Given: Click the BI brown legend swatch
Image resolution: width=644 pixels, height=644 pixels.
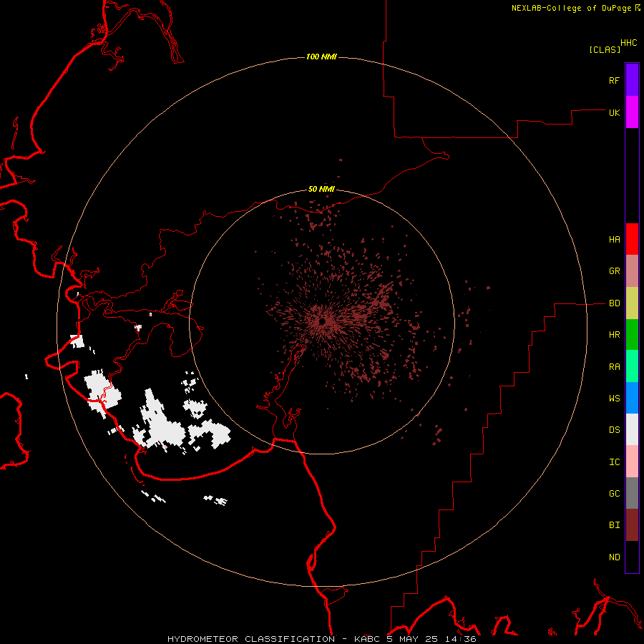Looking at the screenshot, I should click(x=632, y=525).
